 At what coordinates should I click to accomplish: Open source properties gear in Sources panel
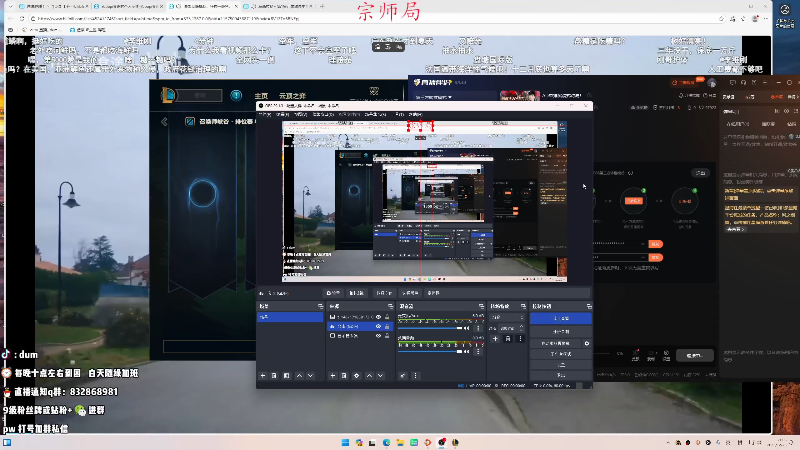(357, 376)
